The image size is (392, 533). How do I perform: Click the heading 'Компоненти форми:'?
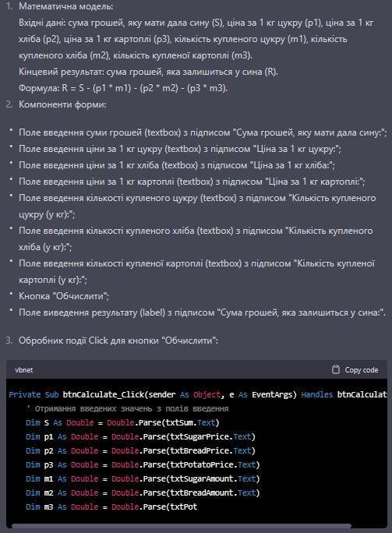tap(62, 104)
